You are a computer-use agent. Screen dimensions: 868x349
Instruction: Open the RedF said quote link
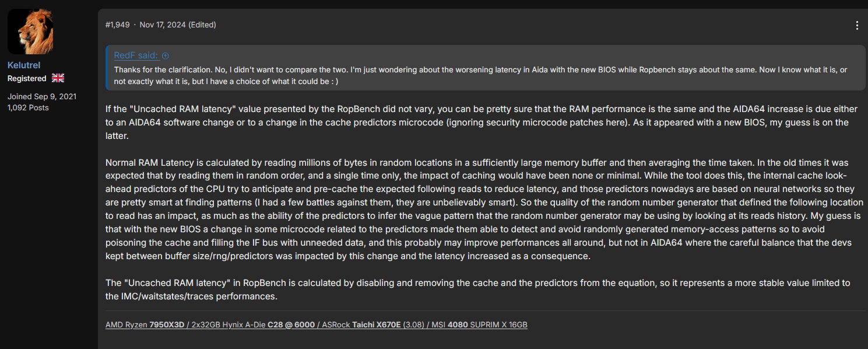pos(136,55)
